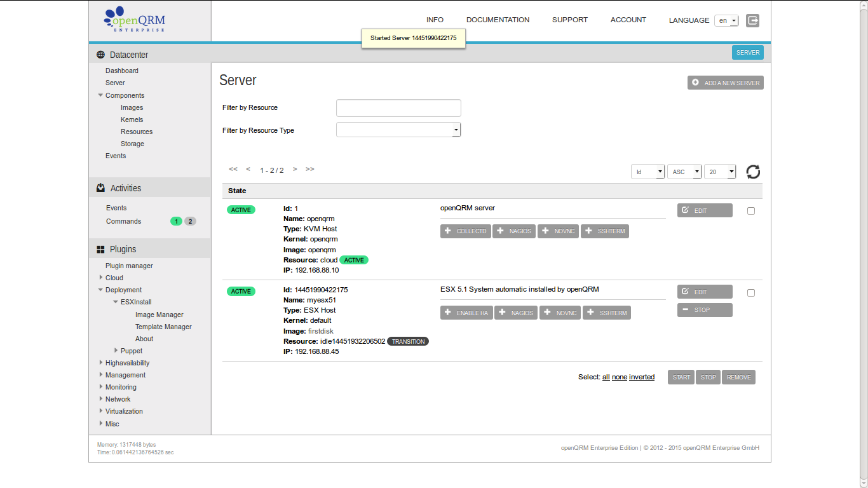The width and height of the screenshot is (868, 488).
Task: Click green commands badge showing 1
Action: 176,221
